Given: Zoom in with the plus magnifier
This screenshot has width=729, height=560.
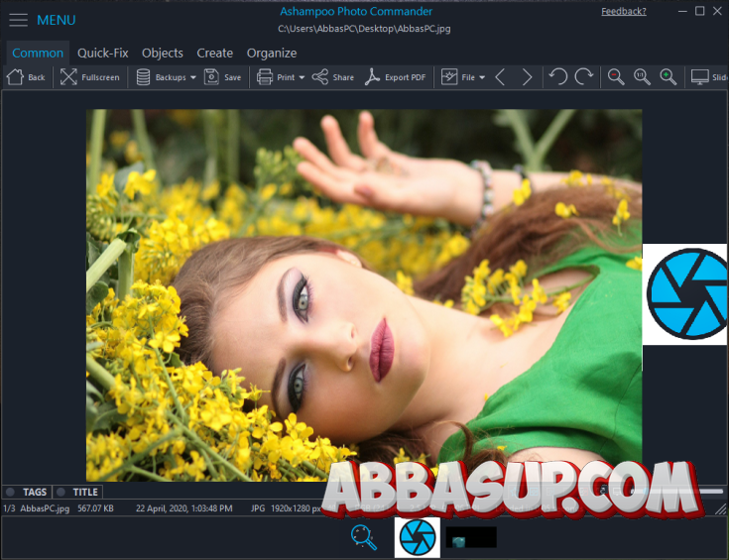Looking at the screenshot, I should pos(668,77).
